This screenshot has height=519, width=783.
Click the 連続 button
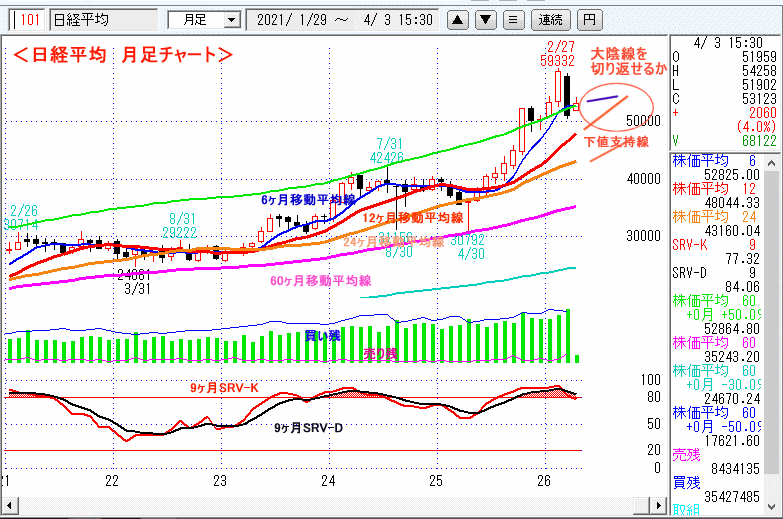coord(551,20)
